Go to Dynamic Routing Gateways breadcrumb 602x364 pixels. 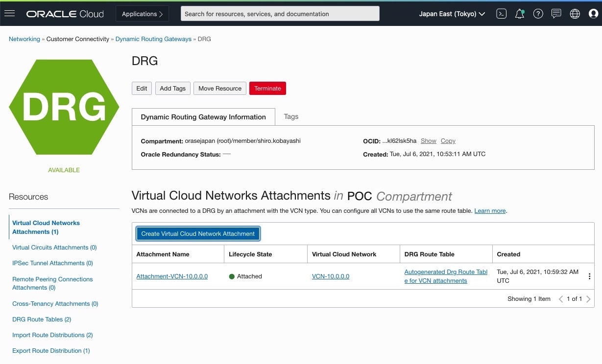tap(153, 39)
